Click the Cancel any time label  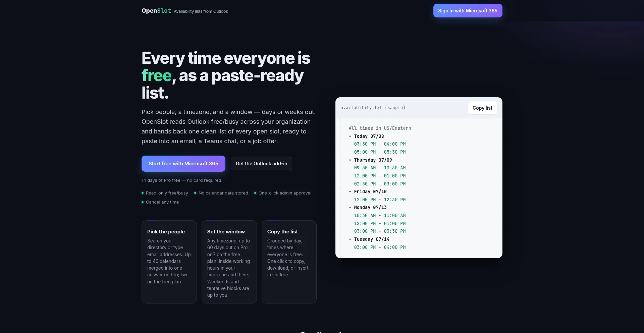pyautogui.click(x=162, y=202)
